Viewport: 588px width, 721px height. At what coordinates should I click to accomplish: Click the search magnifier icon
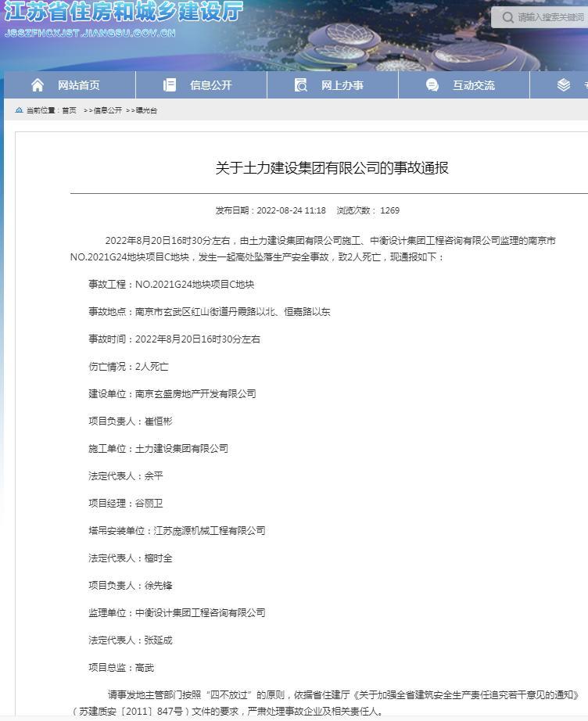click(507, 17)
